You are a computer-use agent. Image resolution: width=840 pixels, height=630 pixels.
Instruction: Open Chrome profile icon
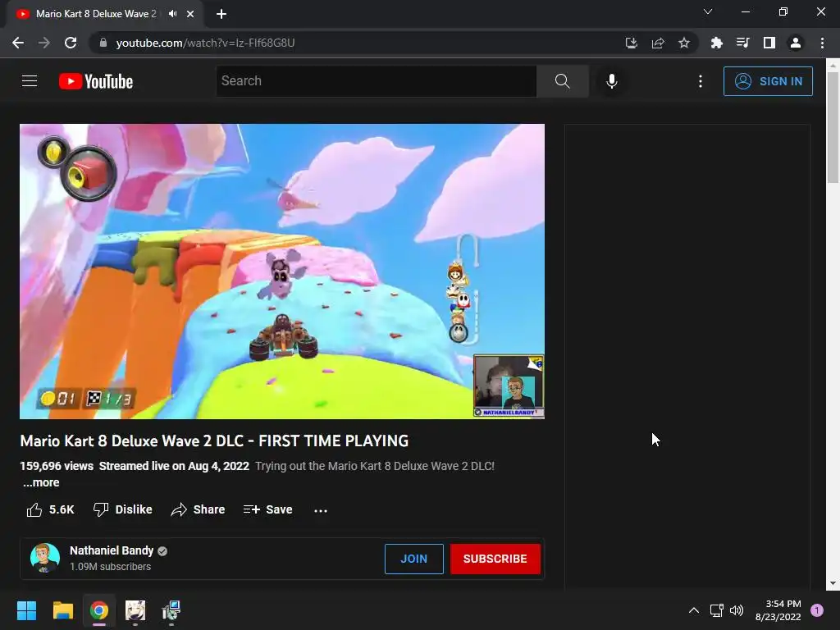coord(796,43)
